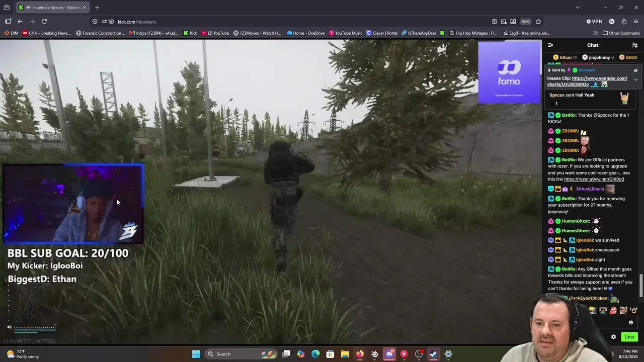Open the browser application menu
This screenshot has height=362, width=644.
point(636,22)
